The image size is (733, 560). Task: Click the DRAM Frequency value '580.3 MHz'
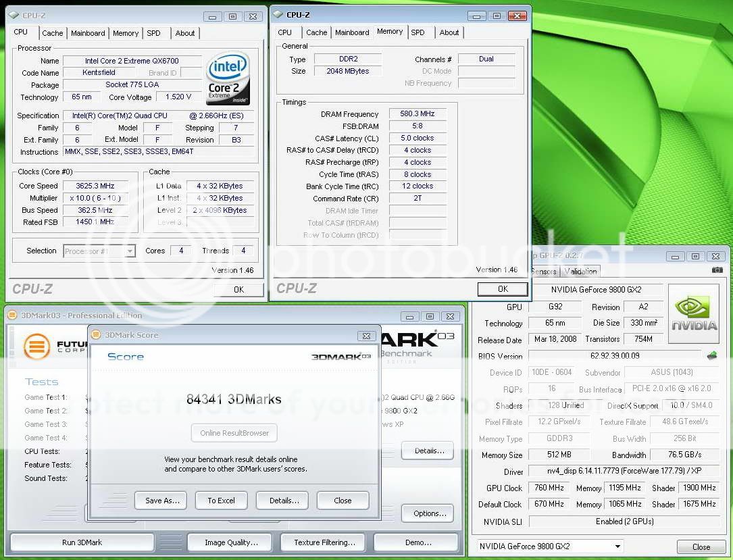click(418, 113)
